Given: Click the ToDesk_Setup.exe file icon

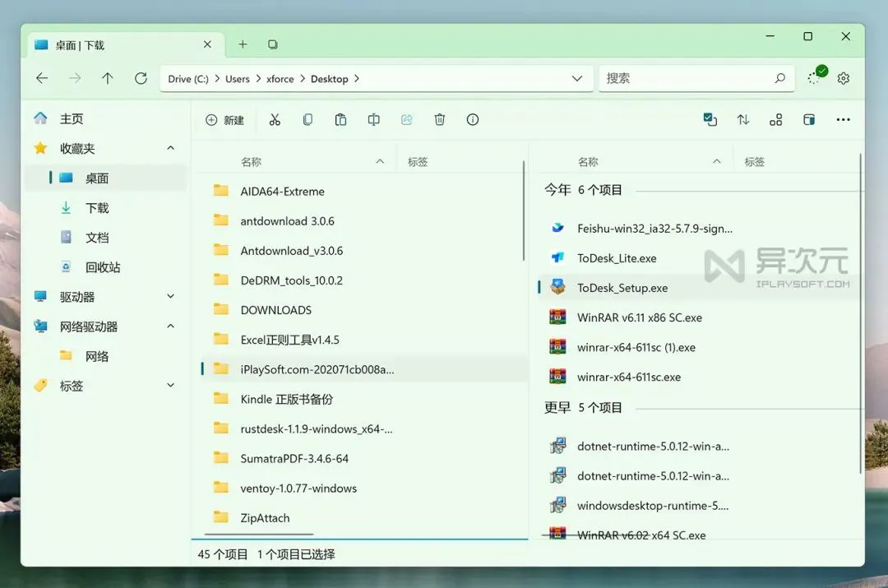Looking at the screenshot, I should 557,287.
